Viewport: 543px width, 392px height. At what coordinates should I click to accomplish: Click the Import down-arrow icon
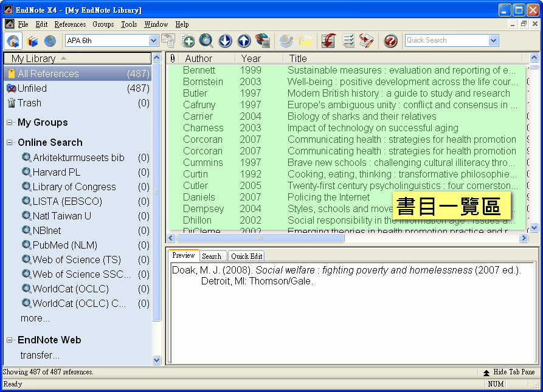(x=225, y=41)
